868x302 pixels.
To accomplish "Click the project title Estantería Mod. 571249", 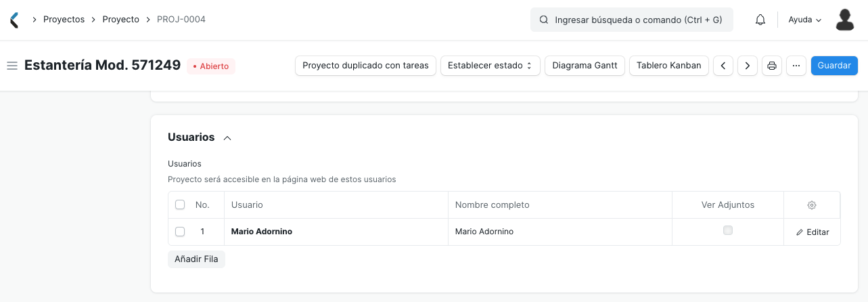I will click(103, 66).
